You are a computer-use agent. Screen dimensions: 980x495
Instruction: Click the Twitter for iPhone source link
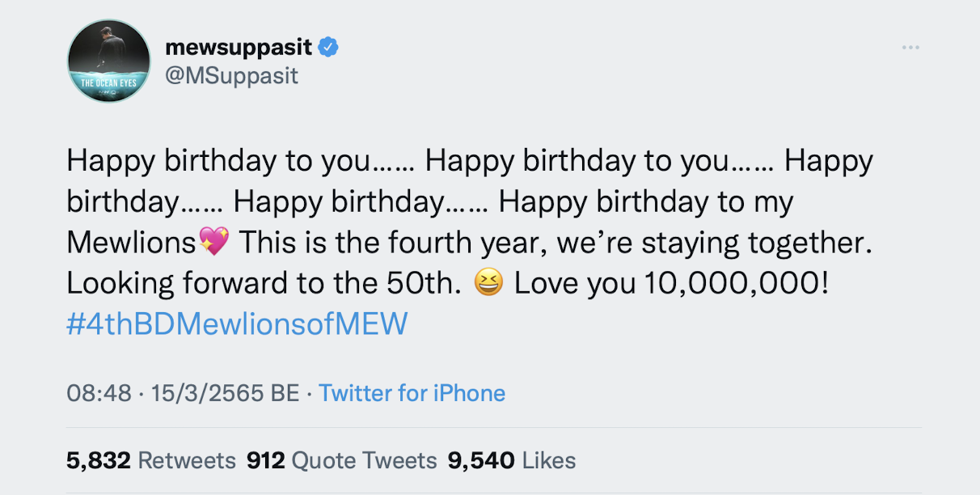point(412,393)
